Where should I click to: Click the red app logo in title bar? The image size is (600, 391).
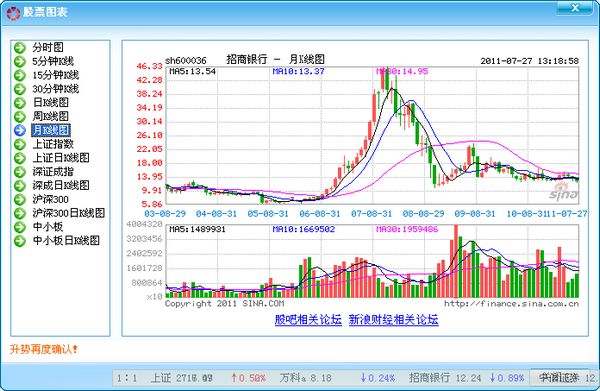(x=13, y=13)
